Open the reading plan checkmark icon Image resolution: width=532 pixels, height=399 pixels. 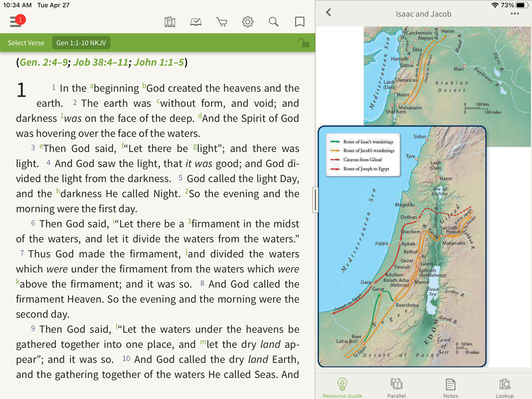(x=196, y=22)
